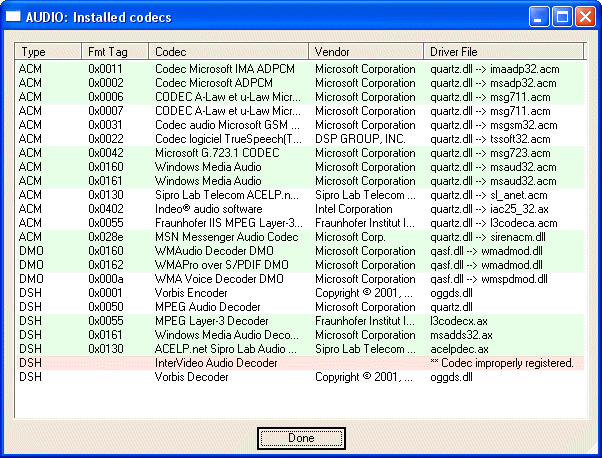Select the Microsoft G.723.1 CODEC row
This screenshot has height=458, width=602.
[300, 153]
